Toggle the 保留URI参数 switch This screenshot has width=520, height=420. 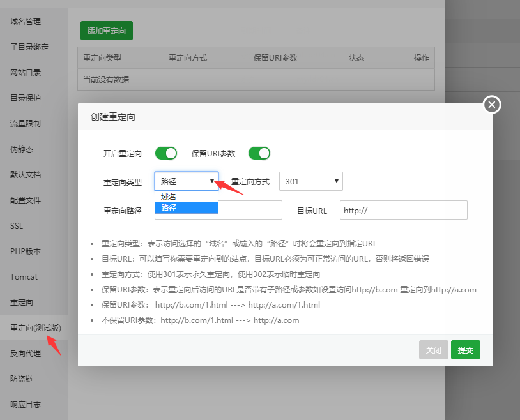coord(259,153)
